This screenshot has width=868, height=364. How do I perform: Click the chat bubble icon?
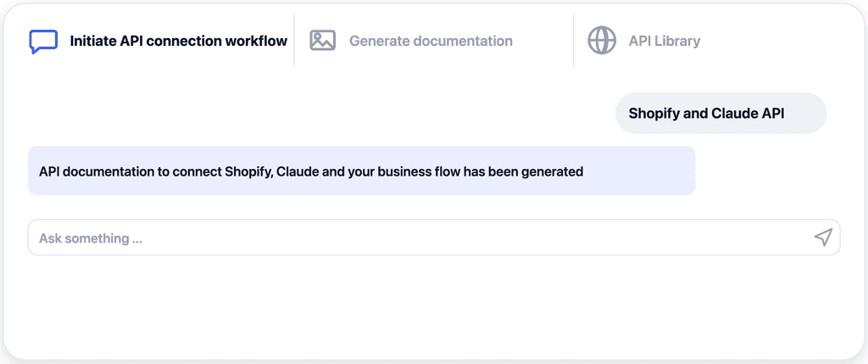[43, 41]
